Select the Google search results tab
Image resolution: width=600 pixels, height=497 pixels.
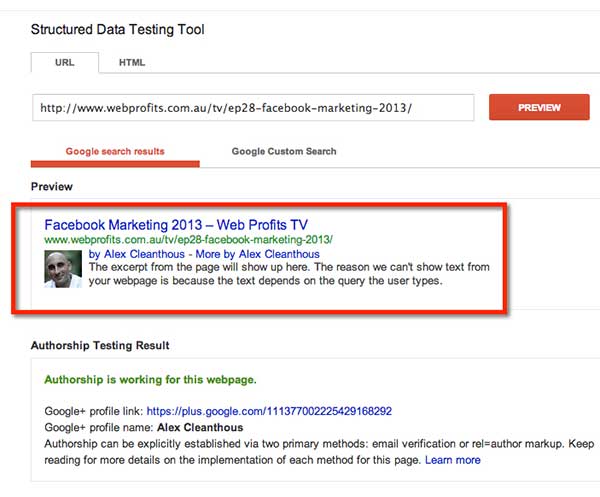pos(115,152)
